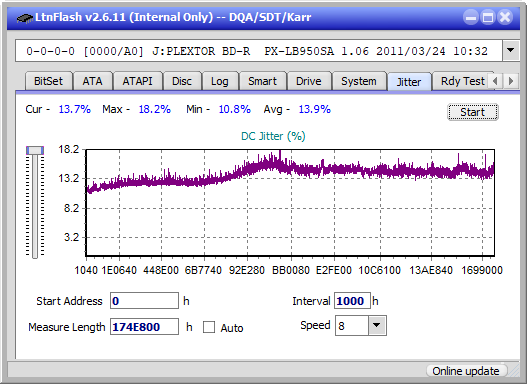This screenshot has height=384, width=527.
Task: Open the ATAPI tab
Action: point(137,81)
